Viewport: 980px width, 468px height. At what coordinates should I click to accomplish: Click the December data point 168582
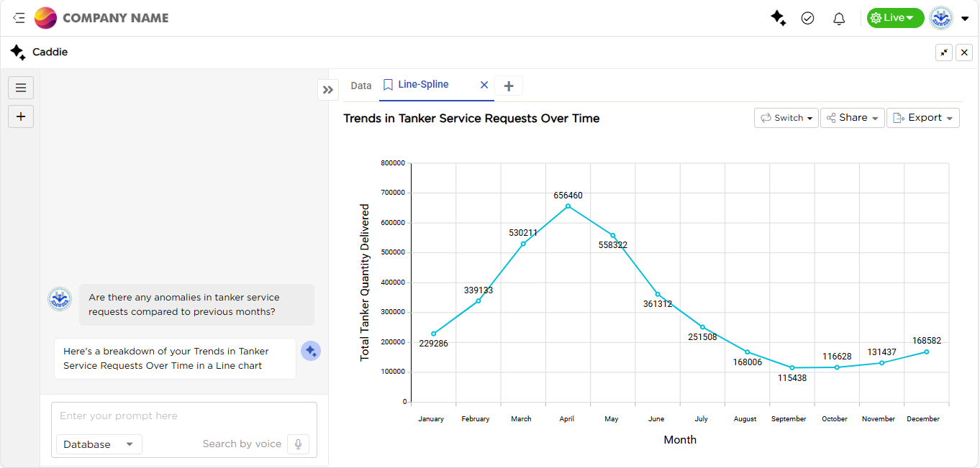[x=927, y=352]
